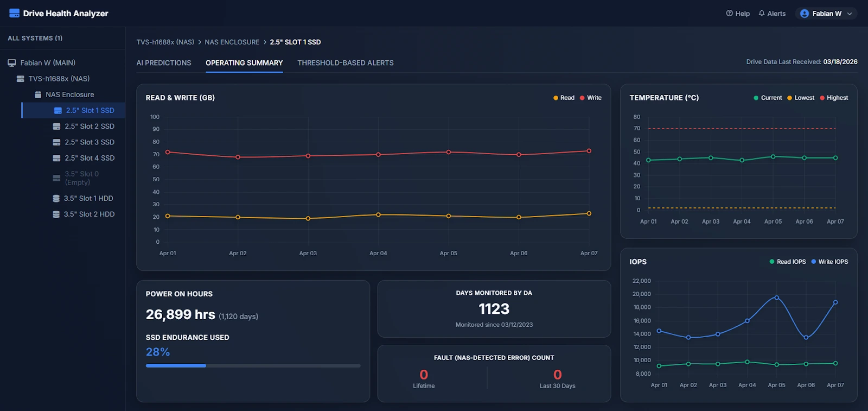Click the Drive Health Analyzer logo icon
The image size is (868, 411).
pyautogui.click(x=14, y=13)
